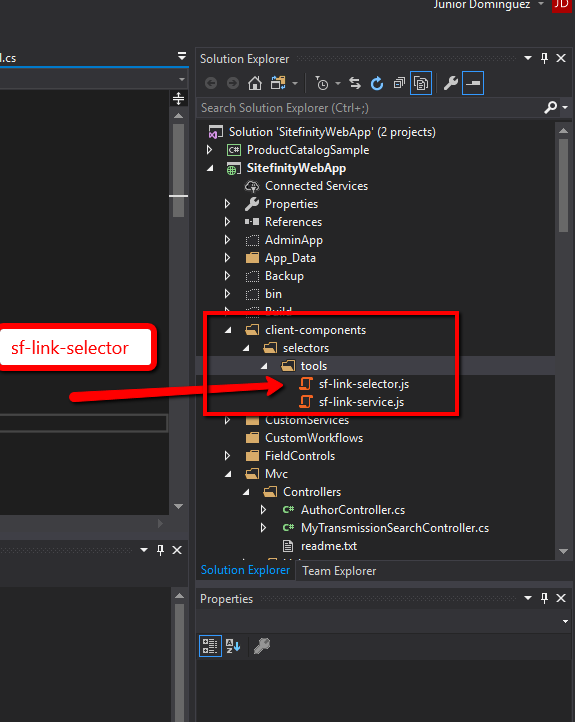575x722 pixels.
Task: Click the Properties wrench icon in Solution Explorer
Action: 450,83
